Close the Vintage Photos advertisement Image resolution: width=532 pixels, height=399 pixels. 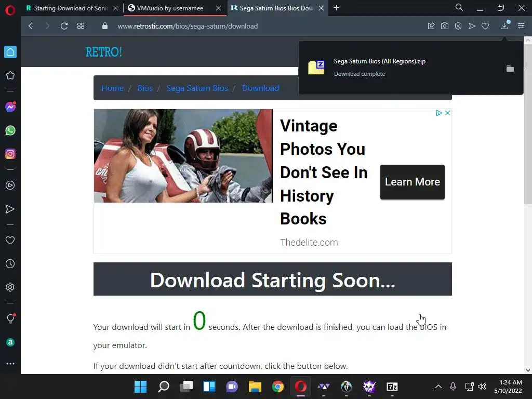[x=447, y=113]
